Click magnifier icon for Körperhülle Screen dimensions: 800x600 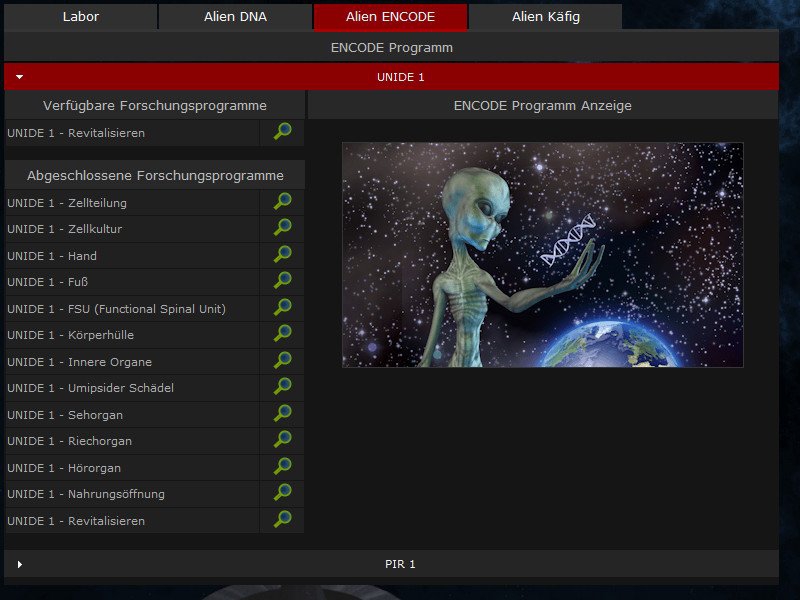(282, 334)
